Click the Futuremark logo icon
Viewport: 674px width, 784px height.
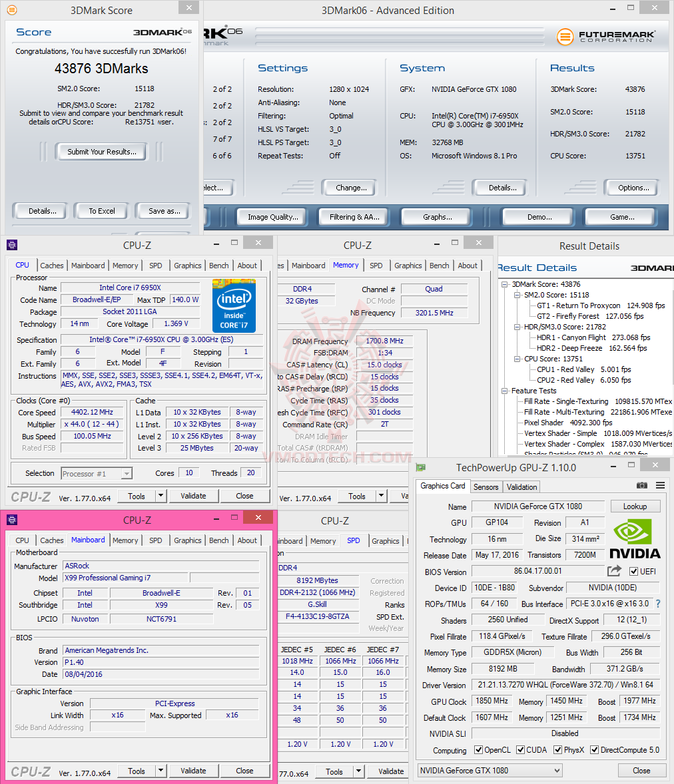[x=565, y=37]
